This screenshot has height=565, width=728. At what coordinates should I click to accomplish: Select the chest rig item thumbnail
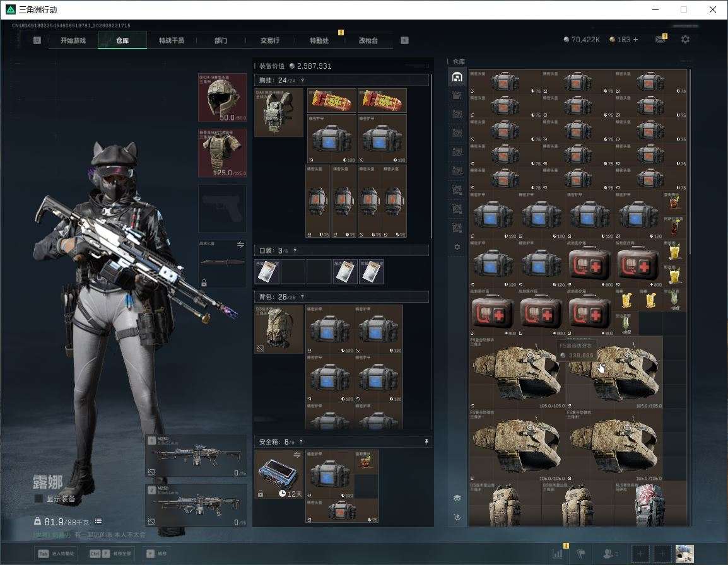pyautogui.click(x=279, y=113)
